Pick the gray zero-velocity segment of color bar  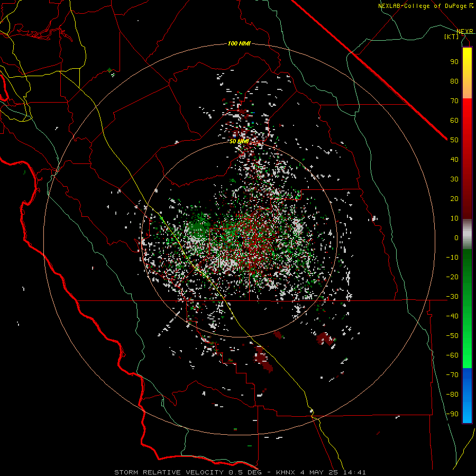pos(467,234)
